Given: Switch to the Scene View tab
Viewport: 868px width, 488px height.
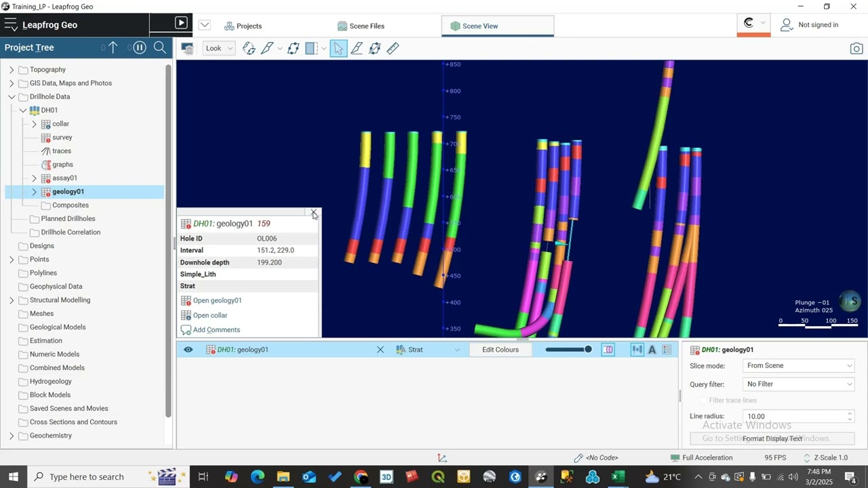Looking at the screenshot, I should pyautogui.click(x=497, y=26).
